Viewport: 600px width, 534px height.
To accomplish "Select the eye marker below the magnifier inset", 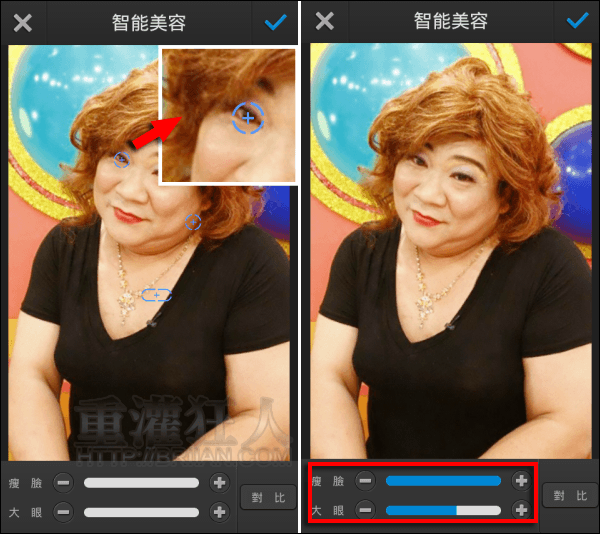I will point(193,222).
